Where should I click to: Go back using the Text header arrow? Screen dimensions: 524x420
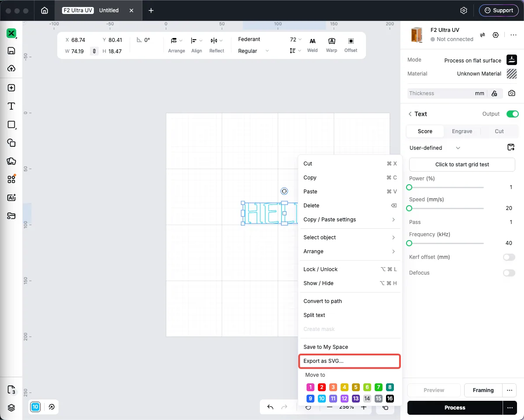[x=410, y=114]
